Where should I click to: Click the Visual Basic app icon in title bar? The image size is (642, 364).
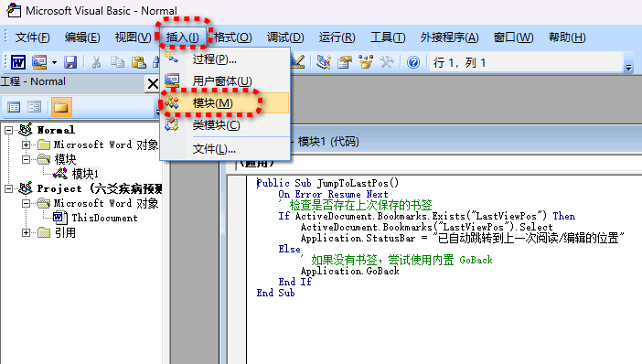(14, 10)
